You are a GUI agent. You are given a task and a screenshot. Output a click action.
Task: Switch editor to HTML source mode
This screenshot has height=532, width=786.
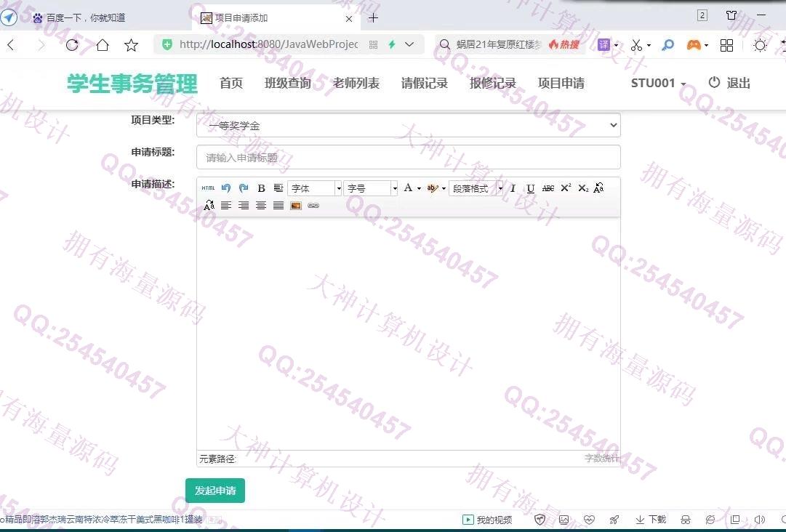(208, 188)
